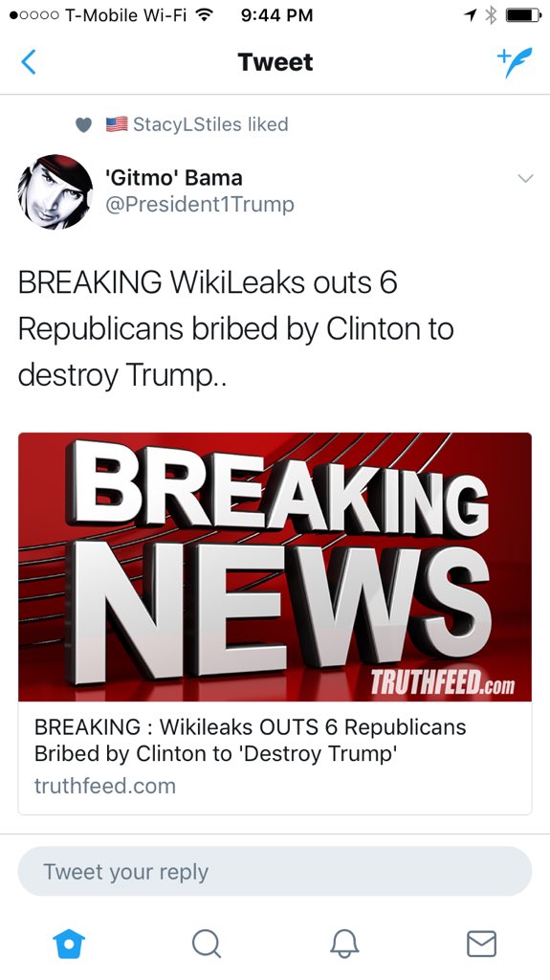
Task: Open 'Gitmo' Bama profile picture
Action: tap(55, 191)
